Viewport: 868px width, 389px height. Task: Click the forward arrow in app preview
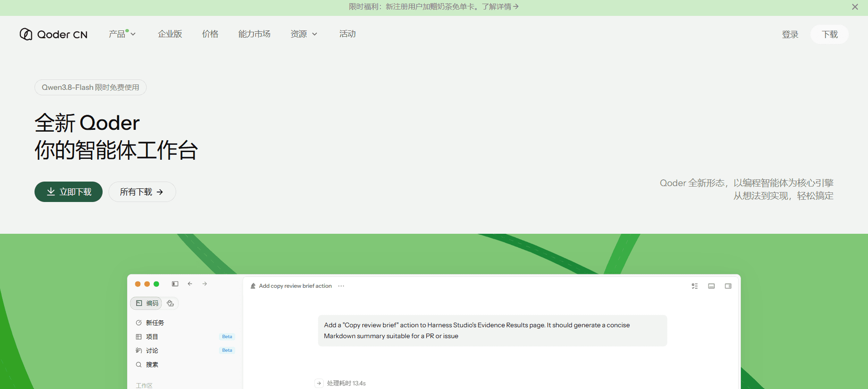coord(205,284)
